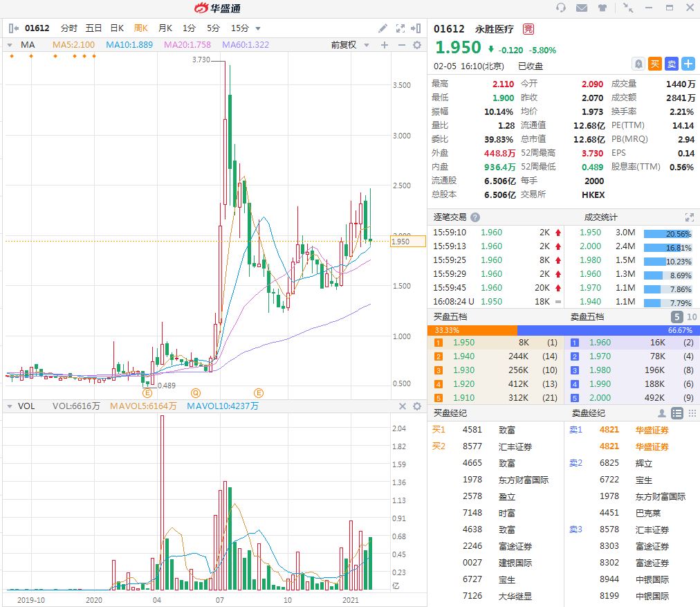Switch broker list to list view
Viewport: 700px width, 607px height.
point(676,413)
